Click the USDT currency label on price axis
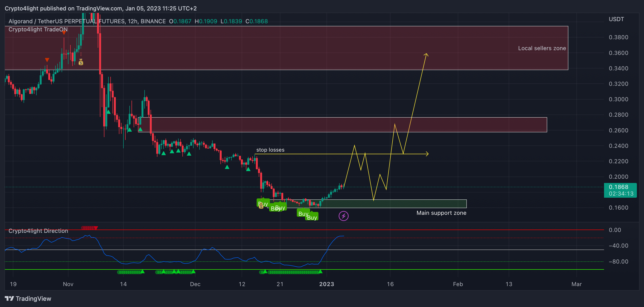Screen dimensions: 644x307 [x=616, y=19]
